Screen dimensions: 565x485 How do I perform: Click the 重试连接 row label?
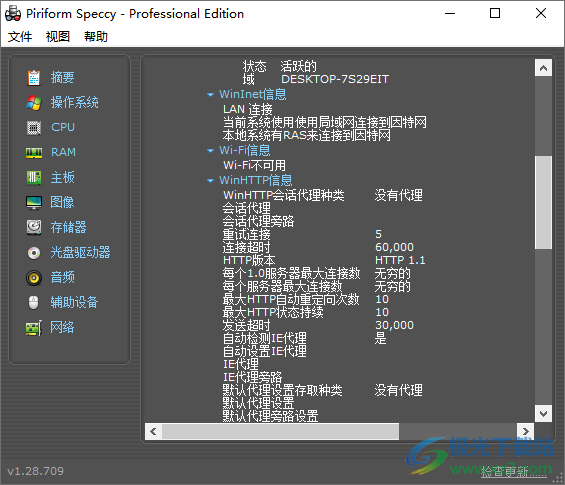point(246,235)
